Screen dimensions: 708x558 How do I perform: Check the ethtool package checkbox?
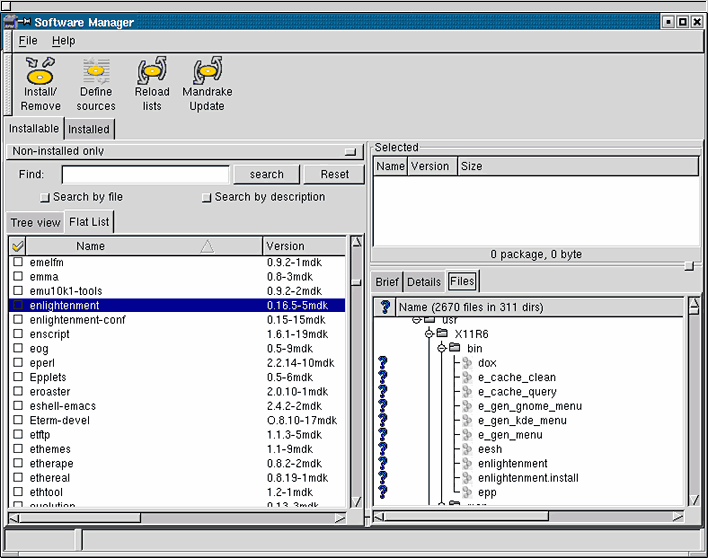point(18,492)
